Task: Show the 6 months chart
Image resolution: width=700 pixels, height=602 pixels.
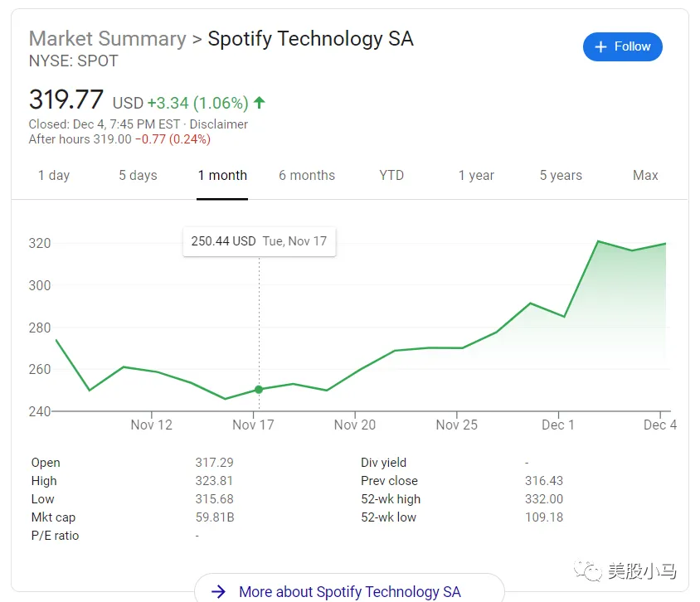Action: tap(307, 176)
